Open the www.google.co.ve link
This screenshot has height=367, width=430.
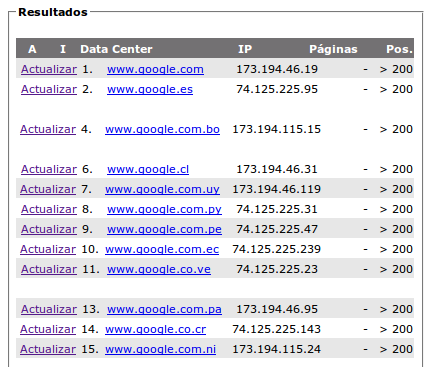pyautogui.click(x=159, y=269)
